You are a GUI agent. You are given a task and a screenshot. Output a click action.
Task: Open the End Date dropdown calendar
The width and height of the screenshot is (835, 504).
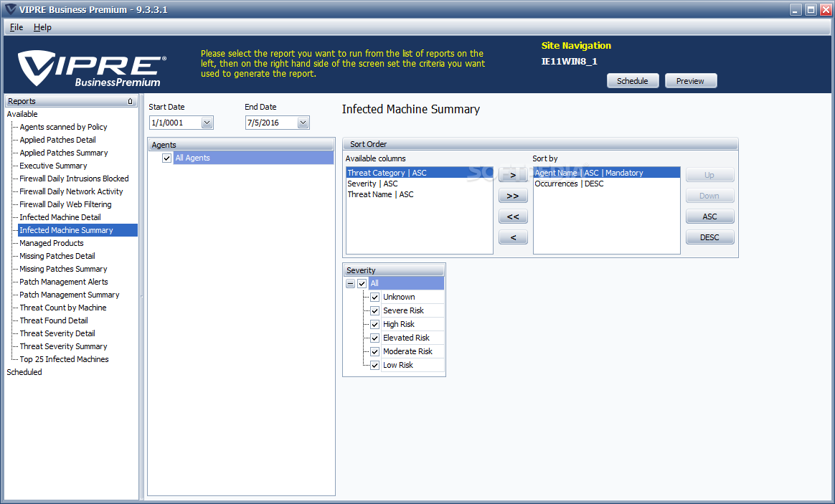pyautogui.click(x=303, y=123)
